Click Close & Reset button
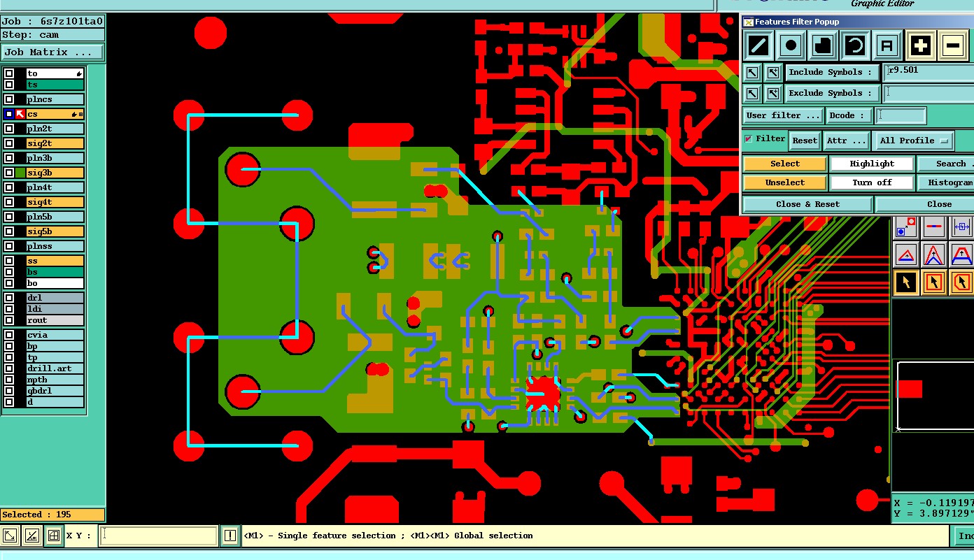 [807, 204]
